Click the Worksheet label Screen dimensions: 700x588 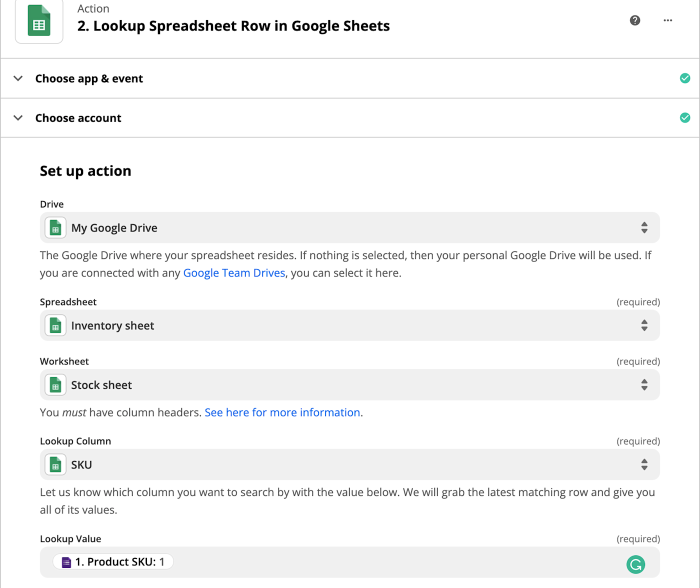click(64, 361)
